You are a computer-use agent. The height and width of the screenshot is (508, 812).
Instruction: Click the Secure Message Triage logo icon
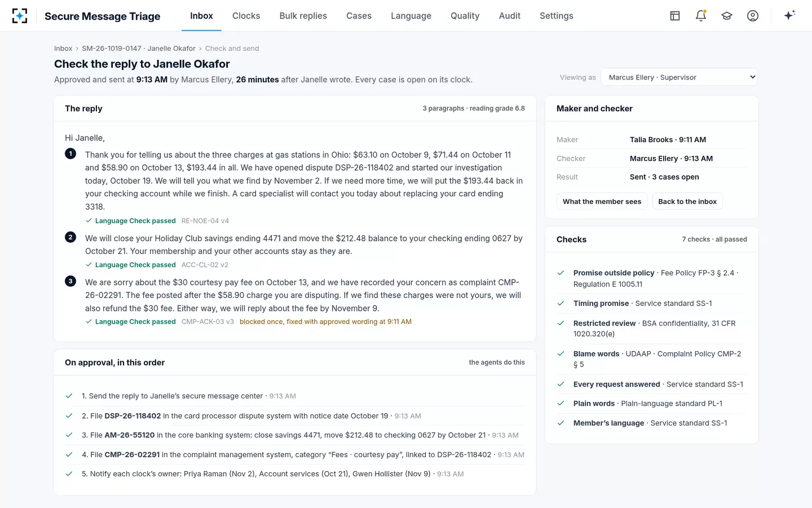point(20,16)
